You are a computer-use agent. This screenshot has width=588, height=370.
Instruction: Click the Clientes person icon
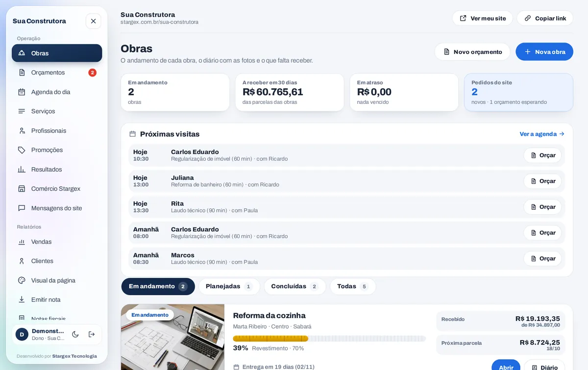(22, 261)
